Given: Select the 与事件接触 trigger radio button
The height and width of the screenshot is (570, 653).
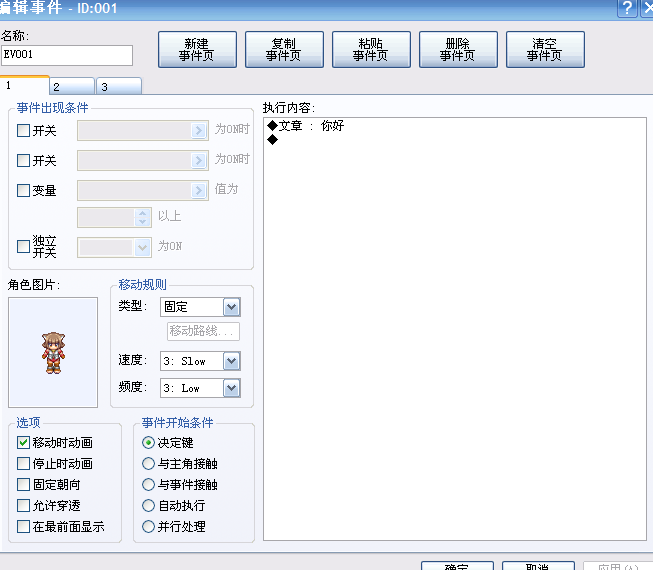Looking at the screenshot, I should tap(148, 485).
